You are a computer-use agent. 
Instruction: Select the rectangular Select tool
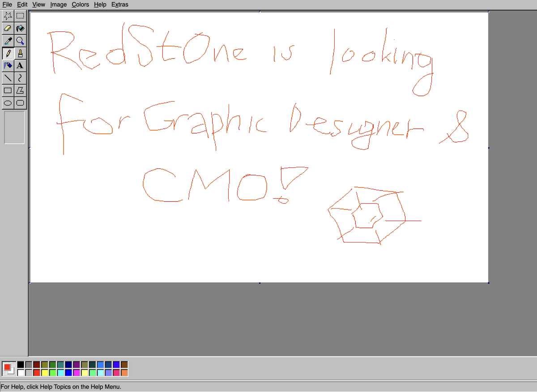pos(20,16)
